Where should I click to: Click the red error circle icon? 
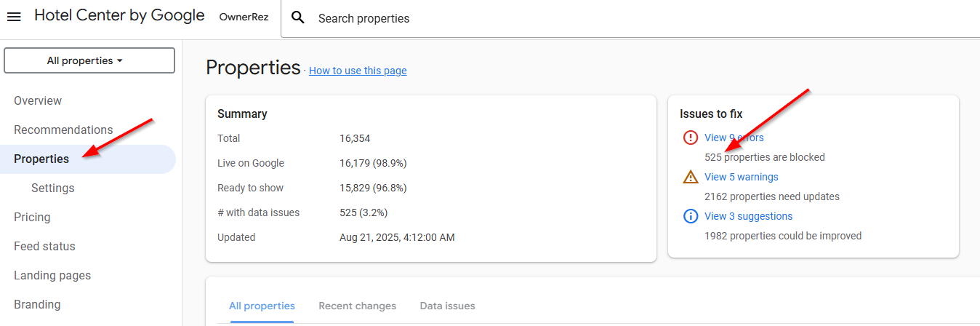pyautogui.click(x=691, y=138)
